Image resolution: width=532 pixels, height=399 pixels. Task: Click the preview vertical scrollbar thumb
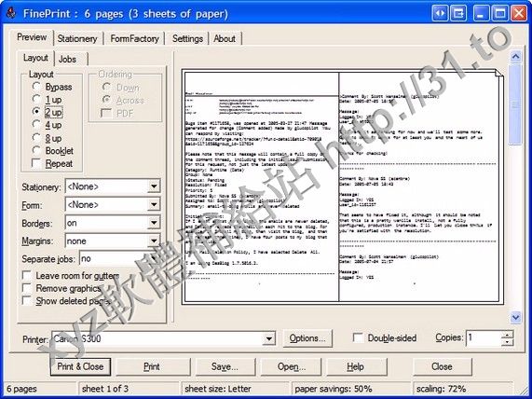click(516, 104)
